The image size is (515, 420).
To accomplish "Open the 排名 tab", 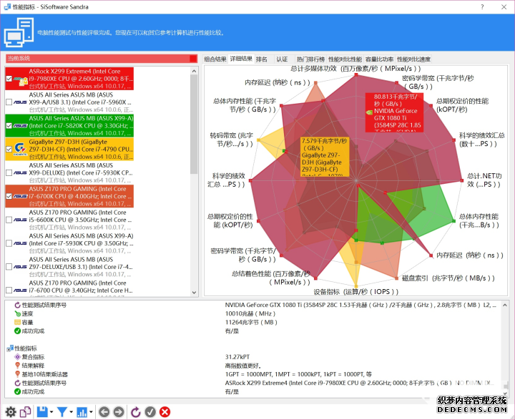I will [x=262, y=59].
